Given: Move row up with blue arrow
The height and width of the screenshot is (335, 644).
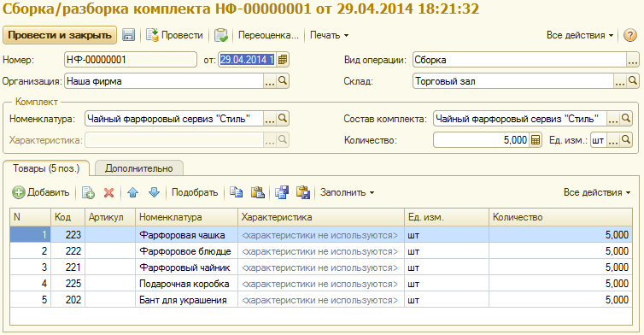Looking at the screenshot, I should coord(132,192).
